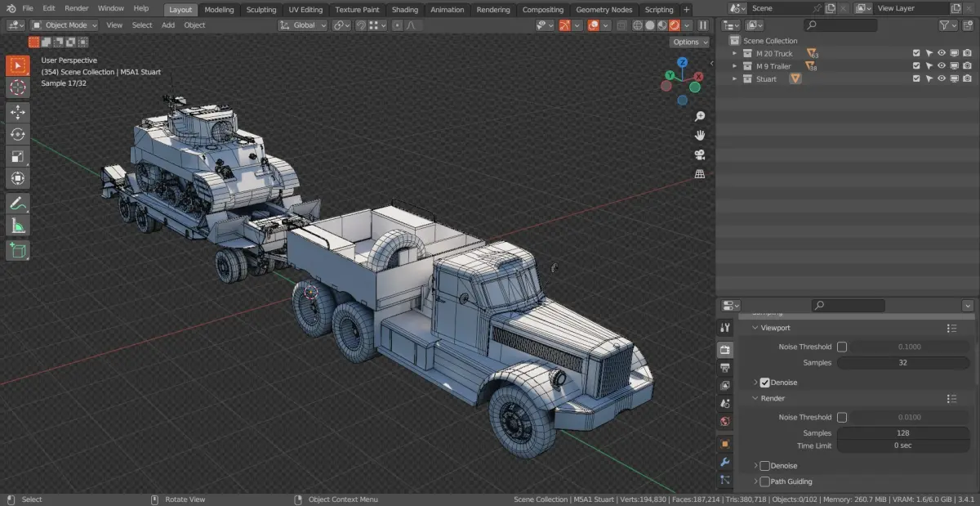
Task: Click the Pan view hand icon
Action: [x=700, y=136]
